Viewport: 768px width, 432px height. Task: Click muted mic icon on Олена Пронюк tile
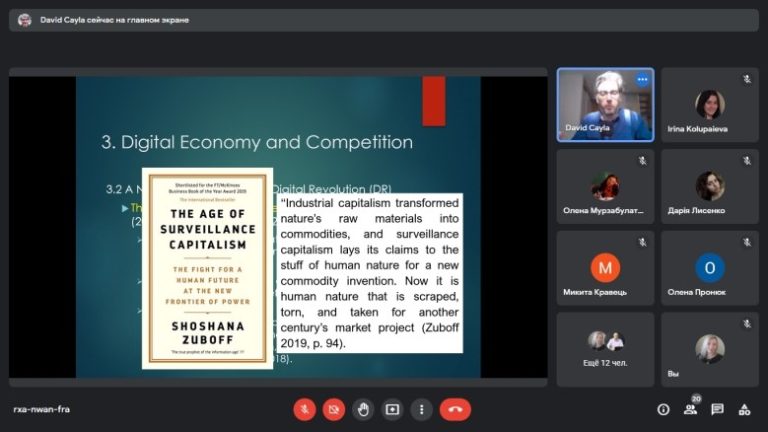(x=746, y=242)
